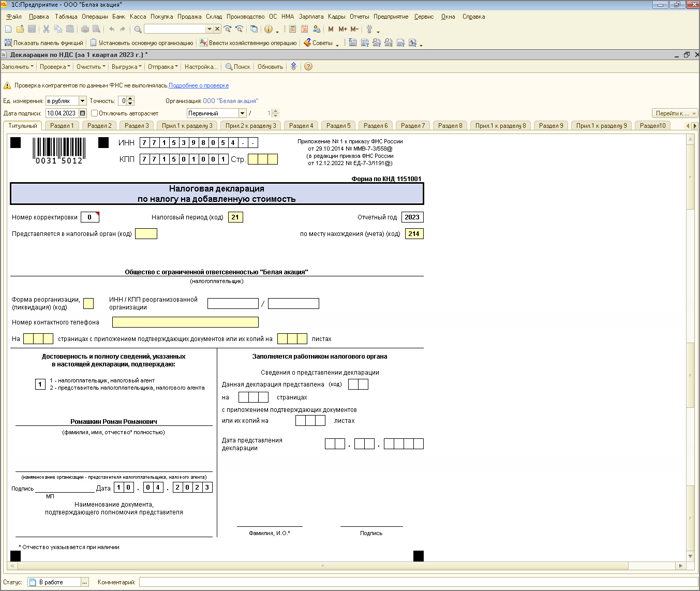Screen dimensions: 700x591
Task: Click the Find magnifier icon in toolbar
Action: (x=138, y=29)
